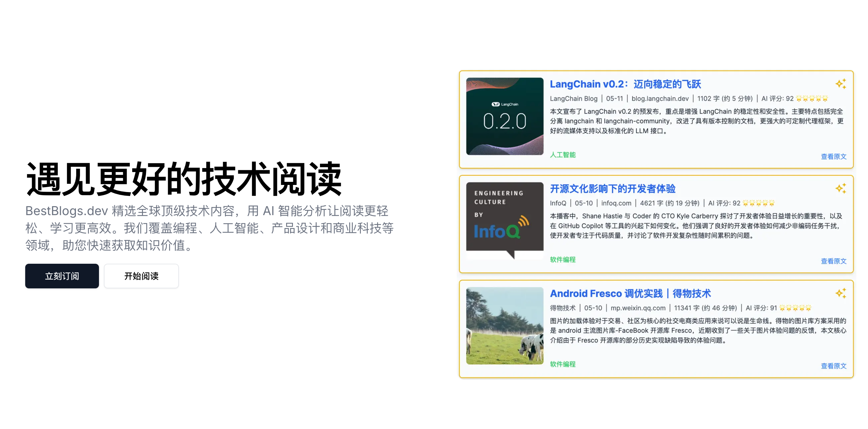Open 开源文化影响下的开发者体验 article title
The height and width of the screenshot is (429, 868).
click(x=612, y=189)
